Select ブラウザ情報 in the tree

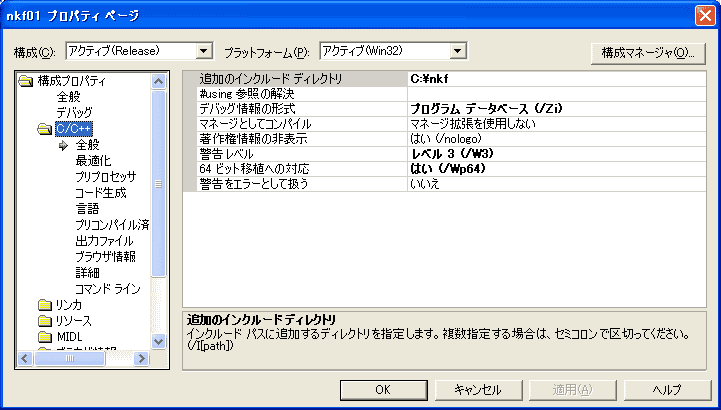point(105,257)
